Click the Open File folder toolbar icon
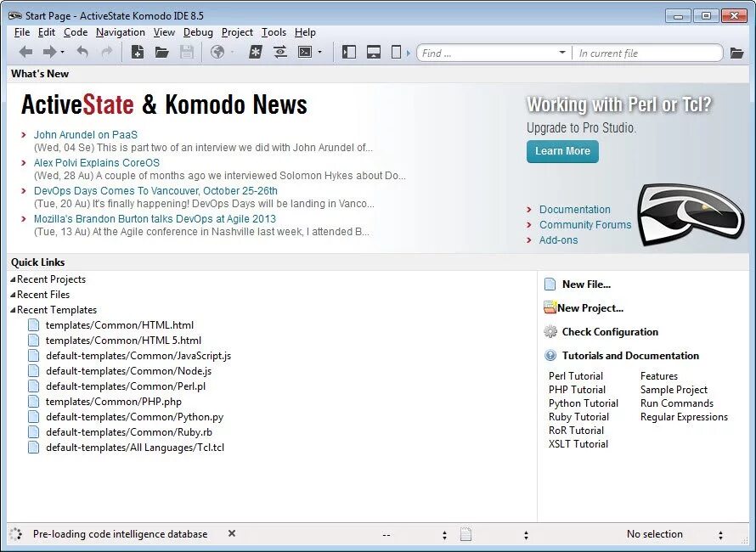The width and height of the screenshot is (756, 552). [161, 52]
